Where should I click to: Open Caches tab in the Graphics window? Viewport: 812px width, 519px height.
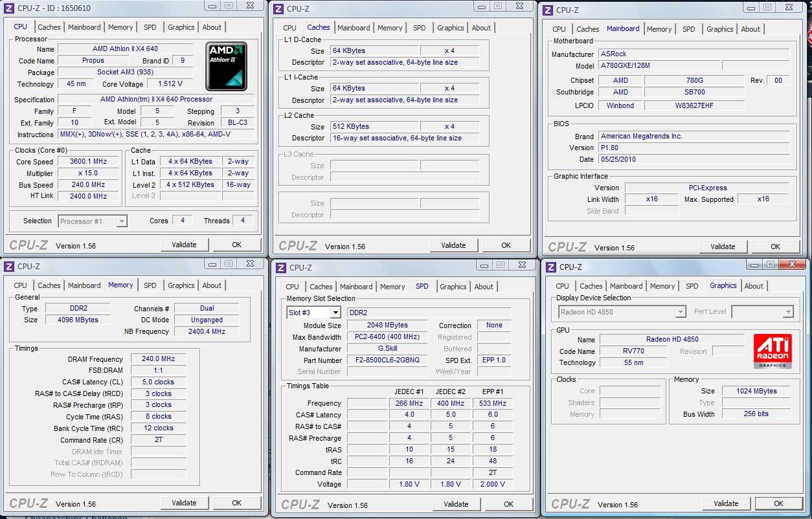click(x=591, y=286)
